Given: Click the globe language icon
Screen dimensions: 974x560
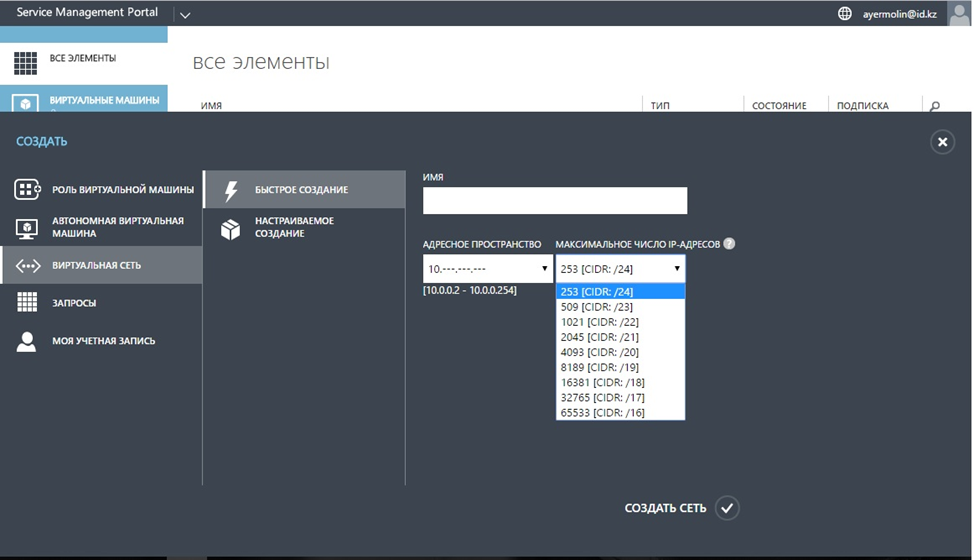Looking at the screenshot, I should pos(844,13).
